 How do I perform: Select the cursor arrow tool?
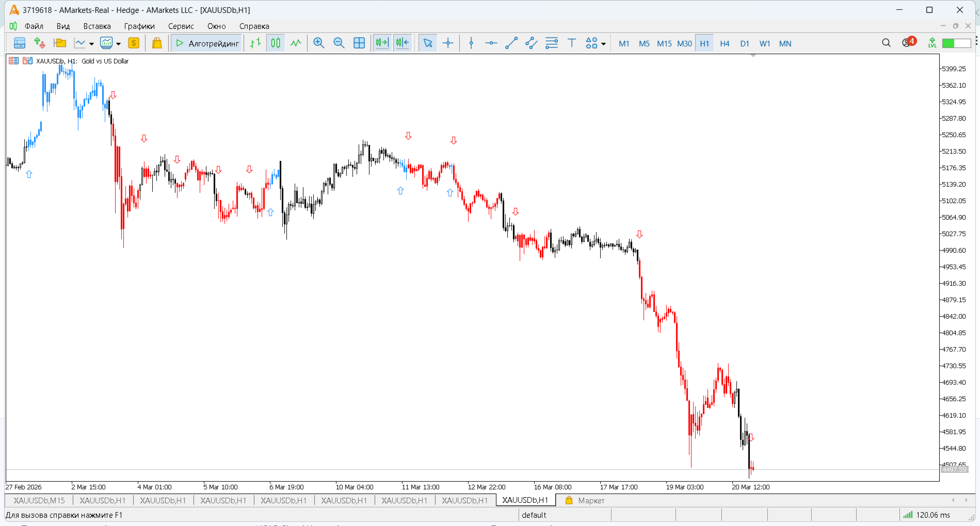click(x=428, y=43)
